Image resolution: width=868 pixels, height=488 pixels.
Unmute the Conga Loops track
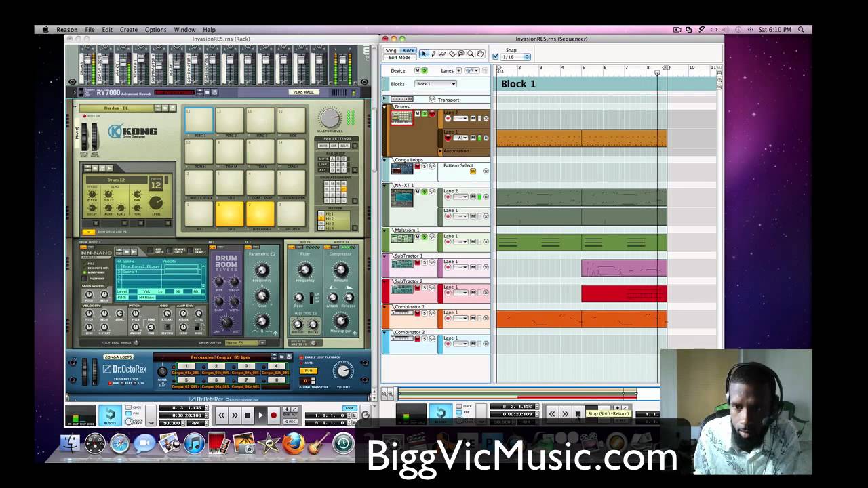coord(418,166)
